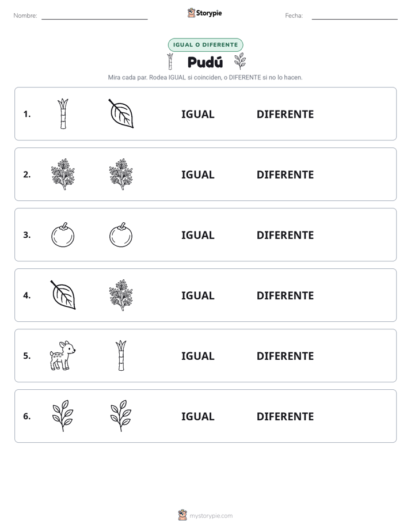Viewport: 411px width, 532px height.
Task: Click the bamboo stalk icon in row 1
Action: pos(63,113)
